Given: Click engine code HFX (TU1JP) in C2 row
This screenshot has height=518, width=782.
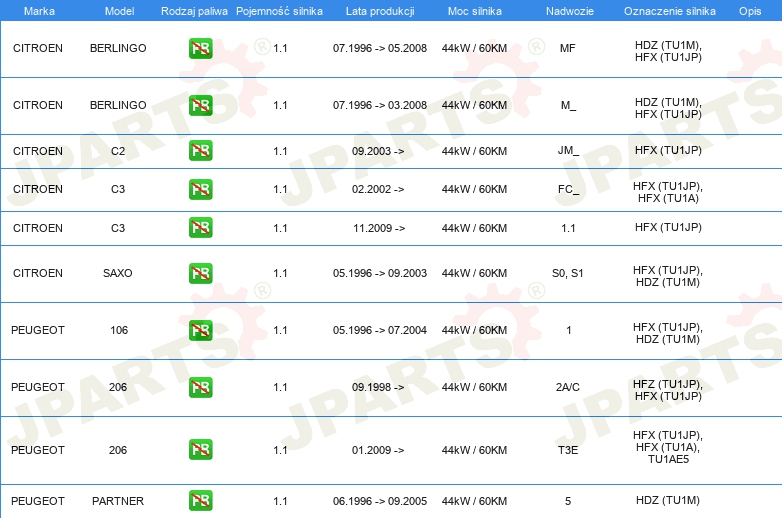Looking at the screenshot, I should [668, 150].
